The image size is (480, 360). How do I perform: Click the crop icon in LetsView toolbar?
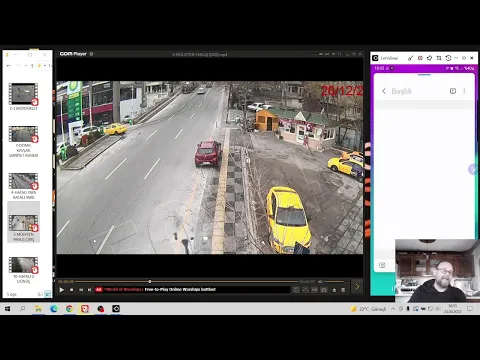(439, 58)
